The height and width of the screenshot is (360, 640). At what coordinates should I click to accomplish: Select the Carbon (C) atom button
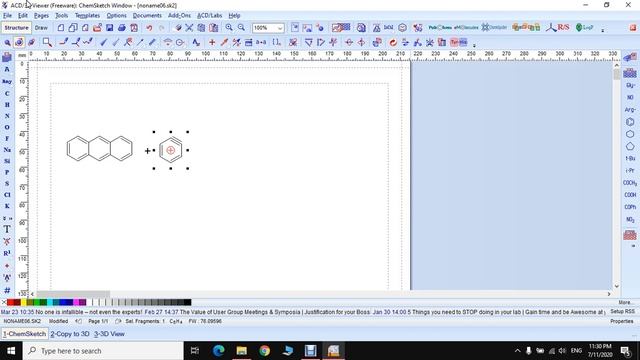(7, 93)
